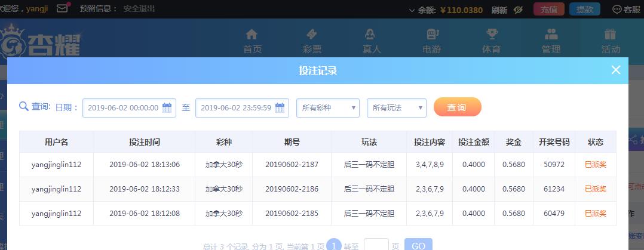Screen dimensions: 644x250
Task: Click the GO pagination button
Action: (419, 245)
